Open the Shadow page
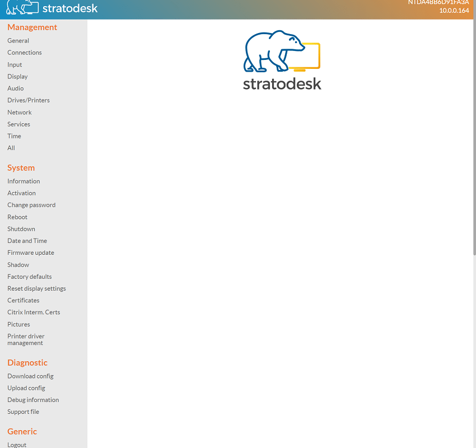Screen dimensions: 476x448 click(x=18, y=265)
